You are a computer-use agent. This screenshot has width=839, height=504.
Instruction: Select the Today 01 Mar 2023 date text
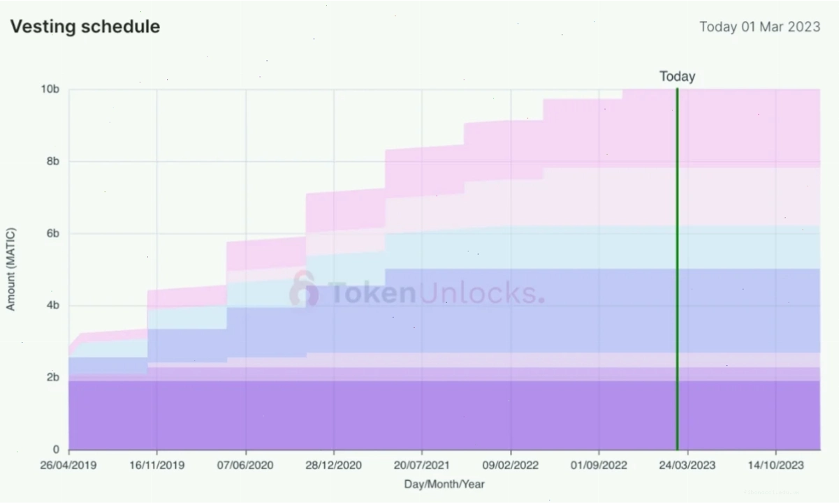pos(760,27)
